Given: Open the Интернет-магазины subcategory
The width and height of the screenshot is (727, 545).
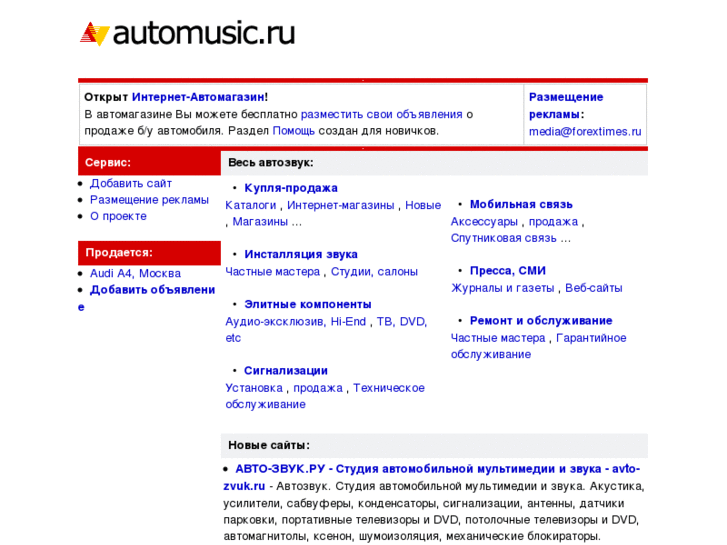Looking at the screenshot, I should (341, 205).
